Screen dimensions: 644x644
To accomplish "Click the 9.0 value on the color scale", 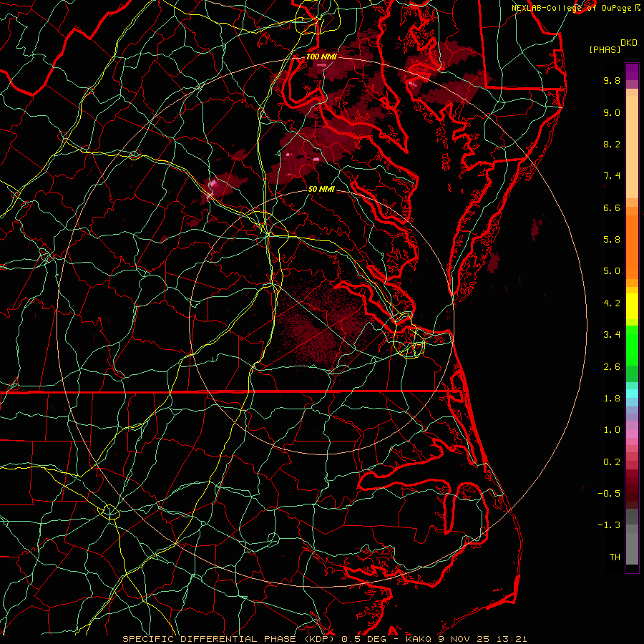I will [612, 112].
